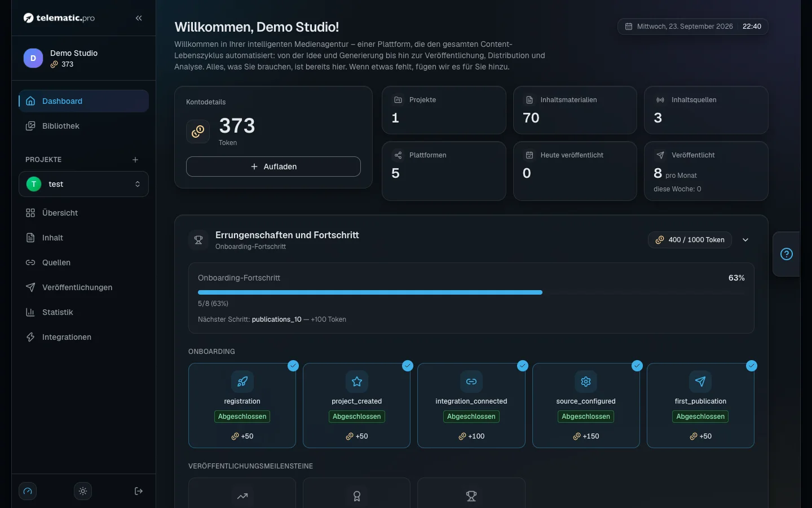Add a new project with the plus icon
Viewport: 812px width, 508px height.
pyautogui.click(x=135, y=160)
